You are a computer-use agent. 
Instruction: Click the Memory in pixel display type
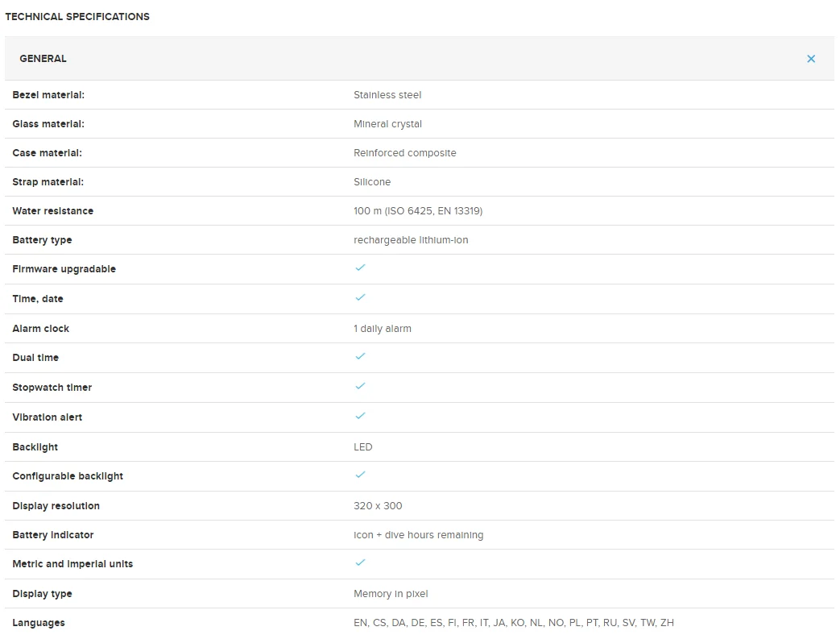[391, 594]
